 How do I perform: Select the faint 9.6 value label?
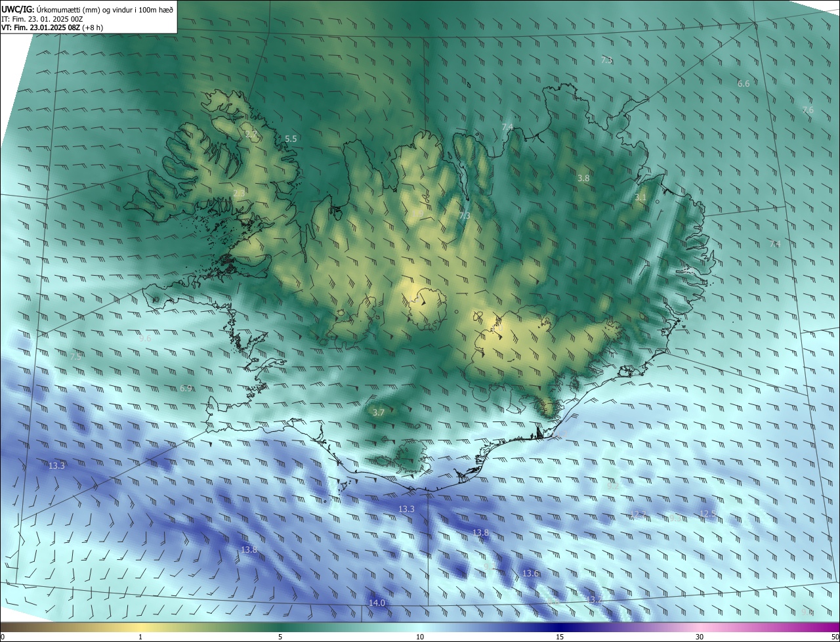pos(145,339)
